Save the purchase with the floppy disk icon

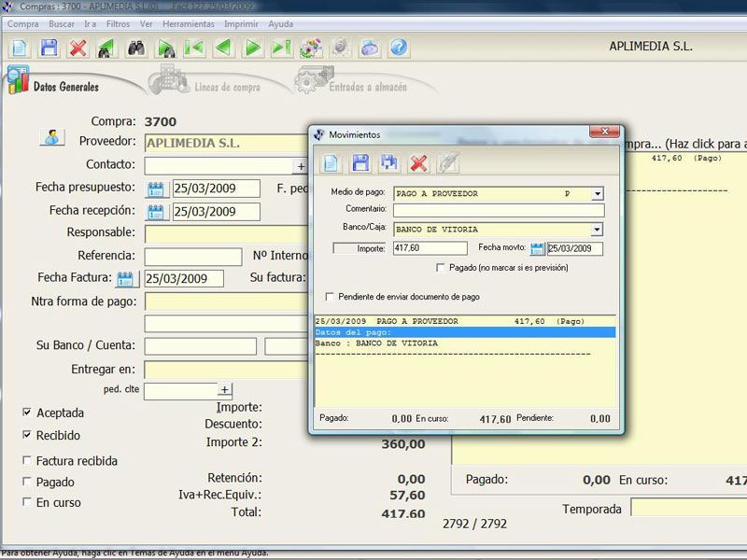click(x=49, y=49)
